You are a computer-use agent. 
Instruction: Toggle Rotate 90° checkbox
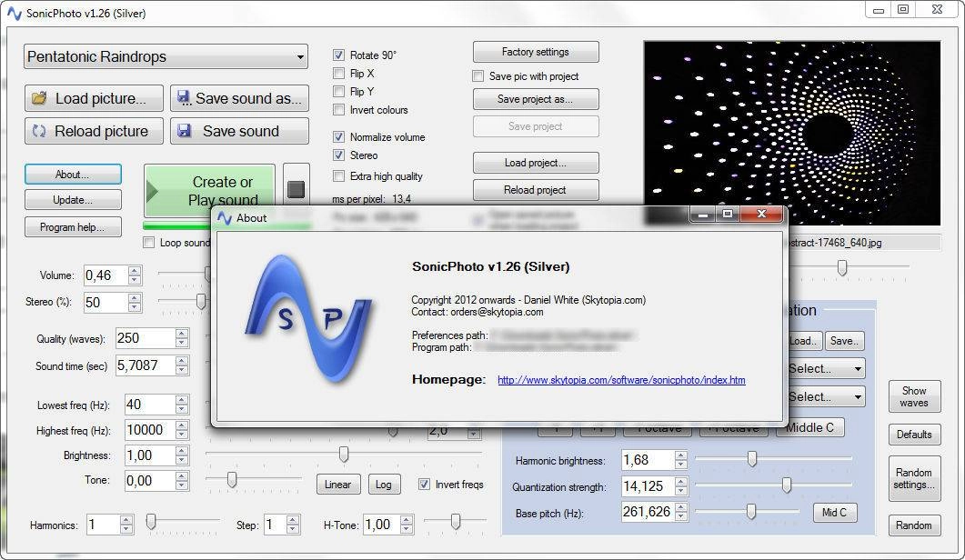[338, 55]
